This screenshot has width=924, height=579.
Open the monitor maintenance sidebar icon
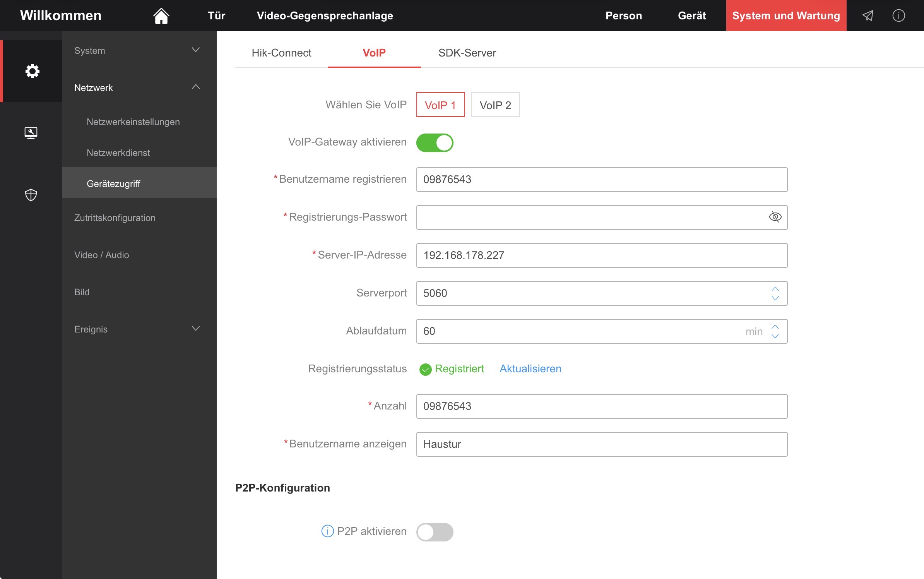[31, 133]
